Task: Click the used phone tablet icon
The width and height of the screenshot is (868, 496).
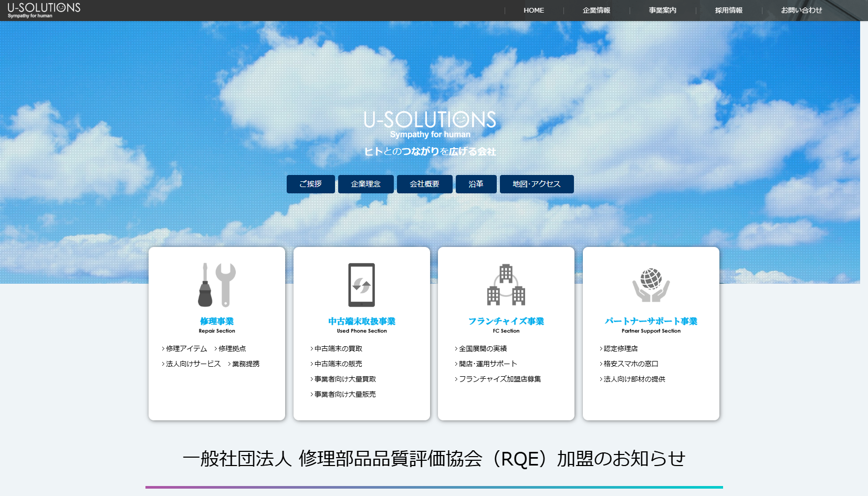Action: [361, 284]
